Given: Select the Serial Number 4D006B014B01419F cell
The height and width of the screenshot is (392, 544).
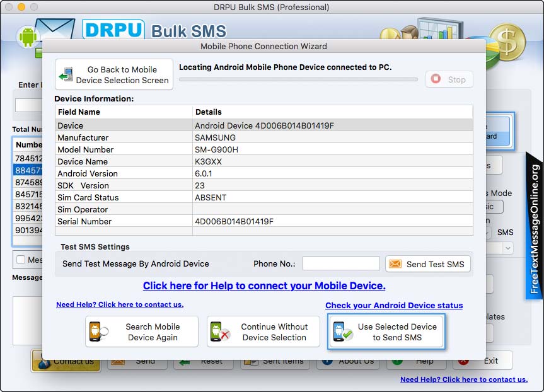Looking at the screenshot, I should click(x=332, y=221).
